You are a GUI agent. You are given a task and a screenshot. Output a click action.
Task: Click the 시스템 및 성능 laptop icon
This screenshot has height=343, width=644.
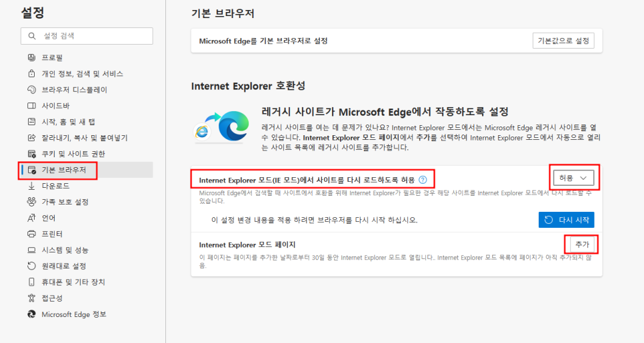point(31,250)
